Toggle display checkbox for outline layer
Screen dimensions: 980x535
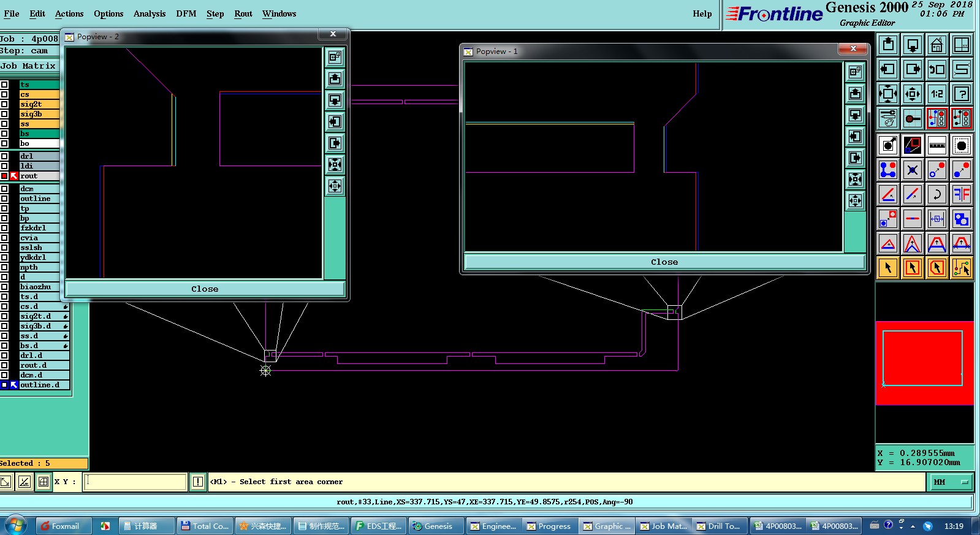click(4, 199)
